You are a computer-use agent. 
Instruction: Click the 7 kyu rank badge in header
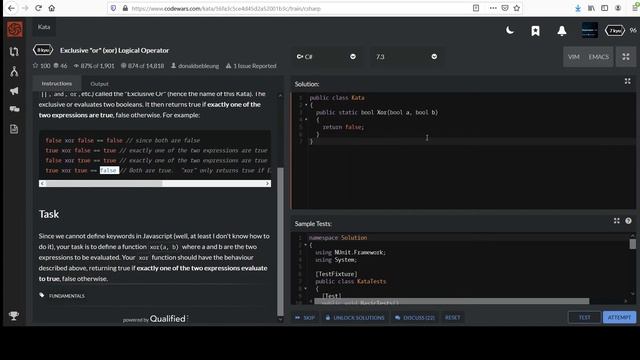pos(615,30)
